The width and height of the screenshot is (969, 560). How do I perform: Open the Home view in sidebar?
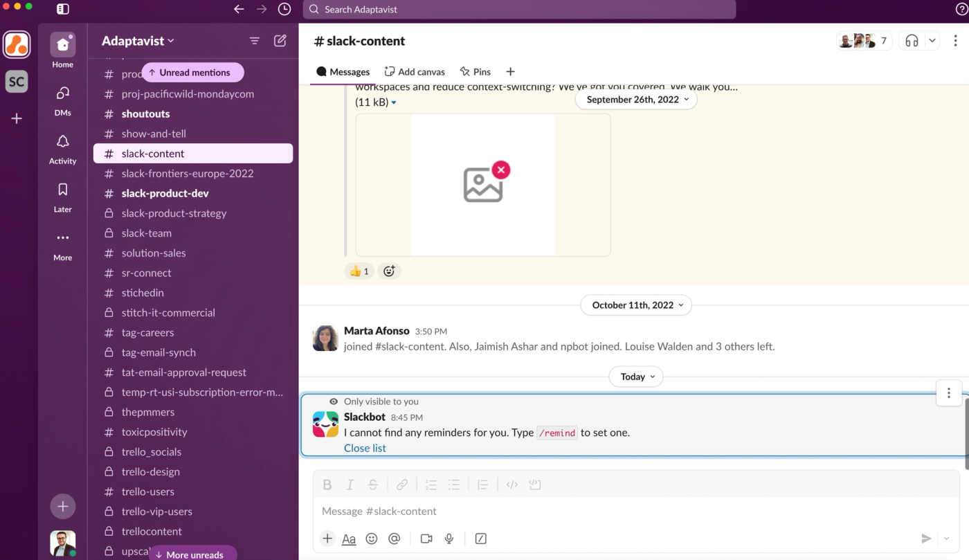[62, 51]
